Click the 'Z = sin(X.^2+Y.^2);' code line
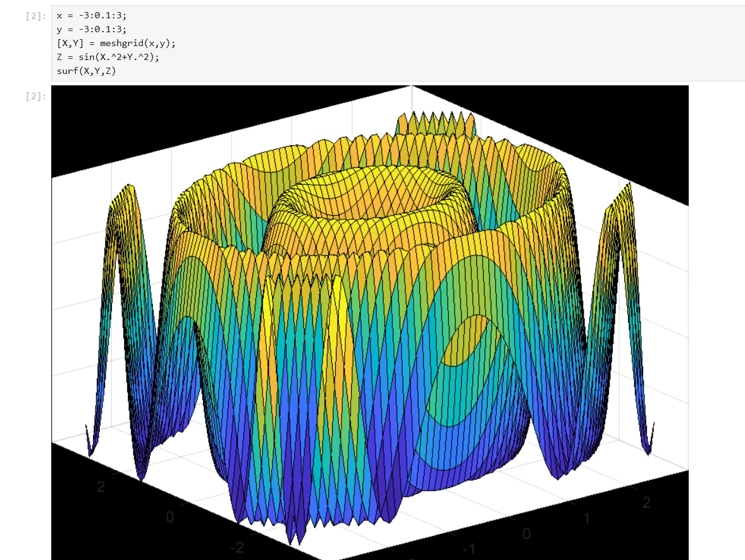 pos(108,57)
